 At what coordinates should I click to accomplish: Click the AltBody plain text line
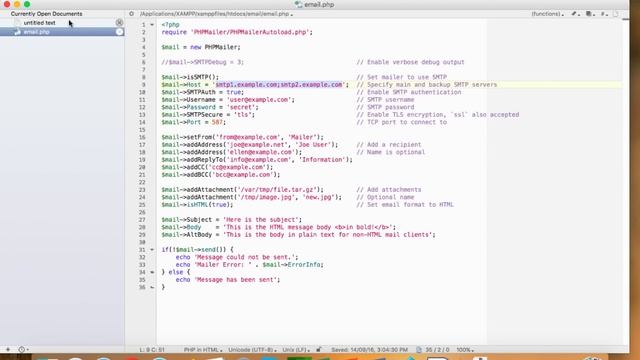coord(298,235)
